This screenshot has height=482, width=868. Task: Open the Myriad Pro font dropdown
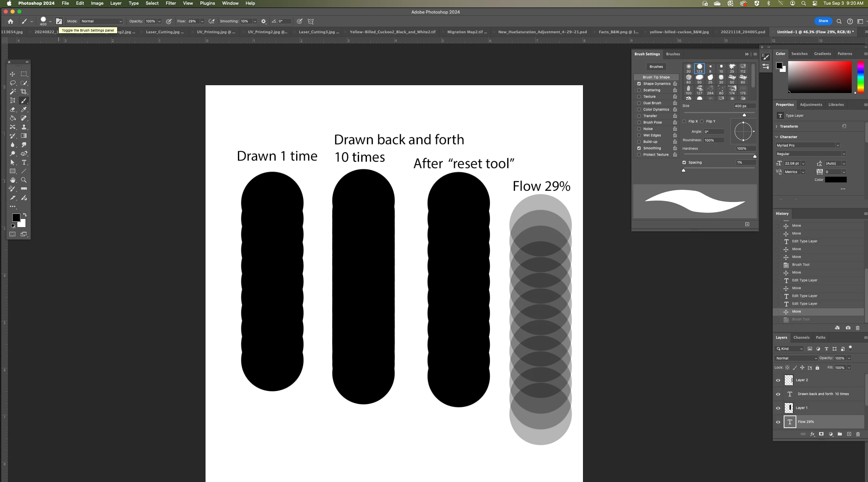[808, 145]
